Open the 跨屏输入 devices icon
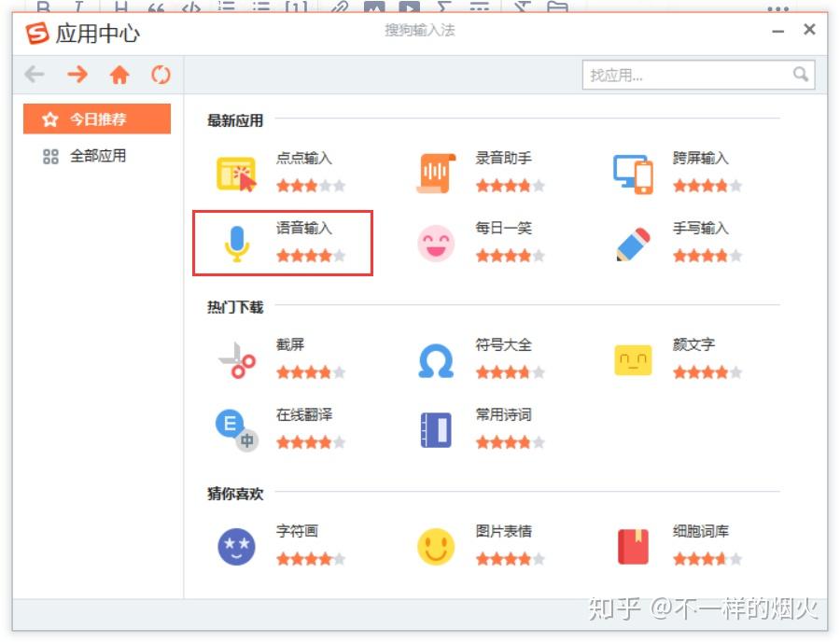 (x=633, y=175)
